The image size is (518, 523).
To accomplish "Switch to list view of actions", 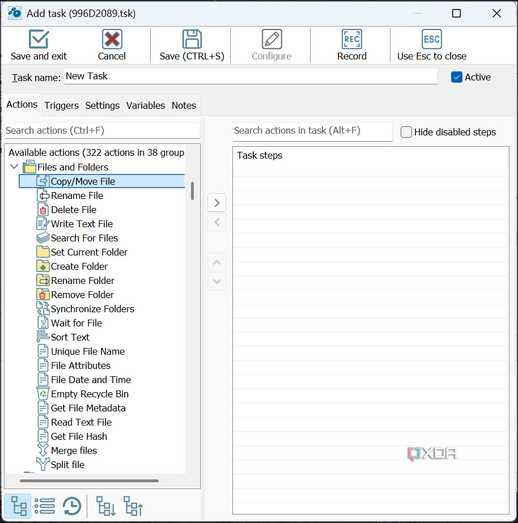I will click(x=45, y=506).
